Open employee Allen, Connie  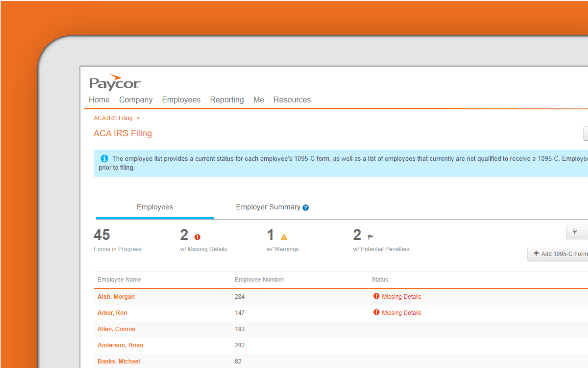click(x=116, y=329)
